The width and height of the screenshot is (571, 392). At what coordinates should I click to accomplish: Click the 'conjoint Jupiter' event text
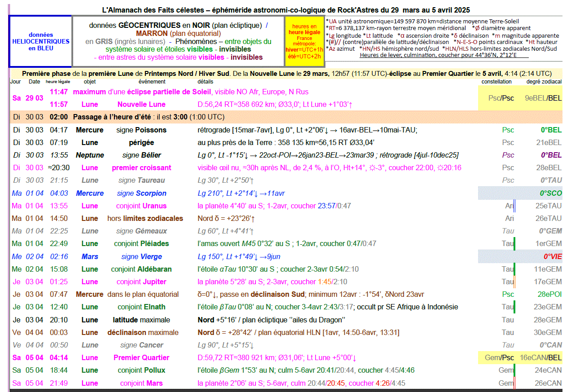point(141,282)
